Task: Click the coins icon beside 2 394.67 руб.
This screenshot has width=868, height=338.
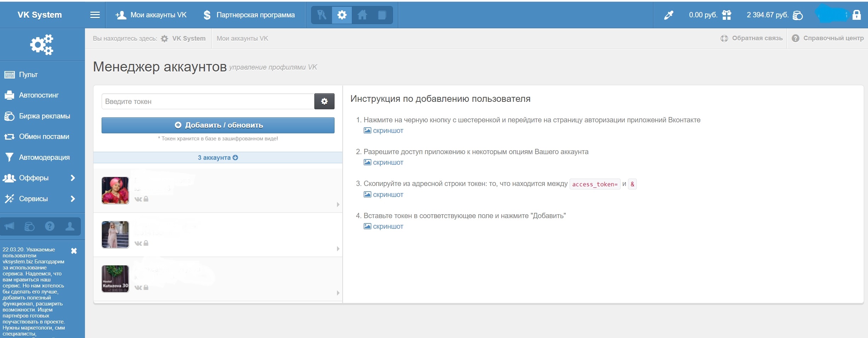Action: tap(798, 15)
